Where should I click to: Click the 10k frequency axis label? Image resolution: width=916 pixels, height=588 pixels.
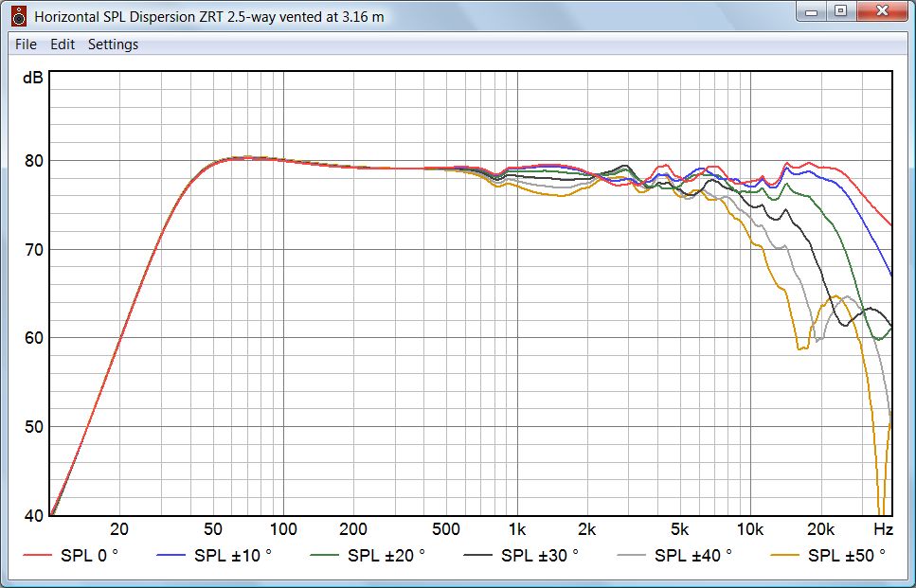click(750, 529)
